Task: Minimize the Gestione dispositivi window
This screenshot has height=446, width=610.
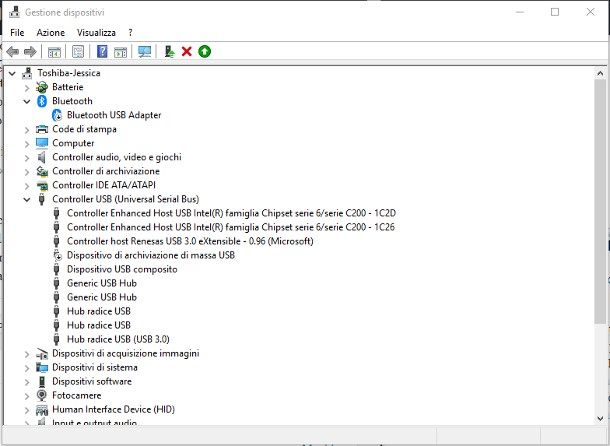Action: (520, 12)
